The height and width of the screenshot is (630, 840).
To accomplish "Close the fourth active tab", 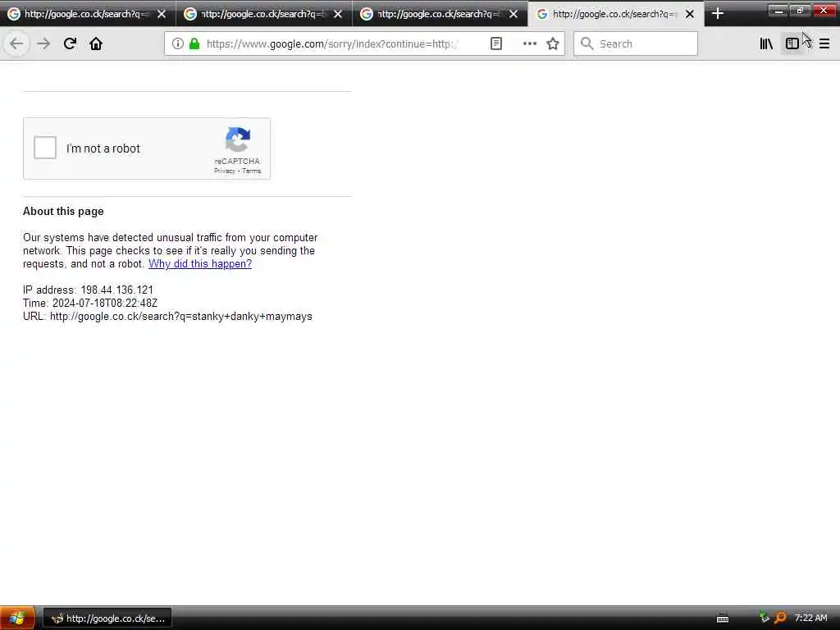I will pyautogui.click(x=690, y=14).
